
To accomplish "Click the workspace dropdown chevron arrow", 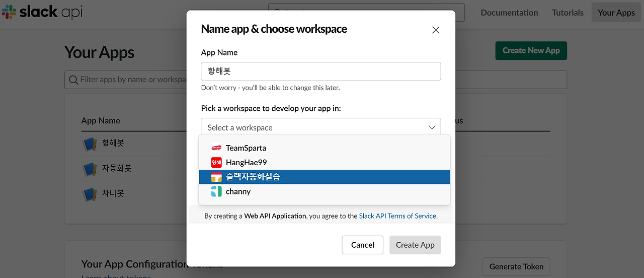I will click(x=432, y=127).
